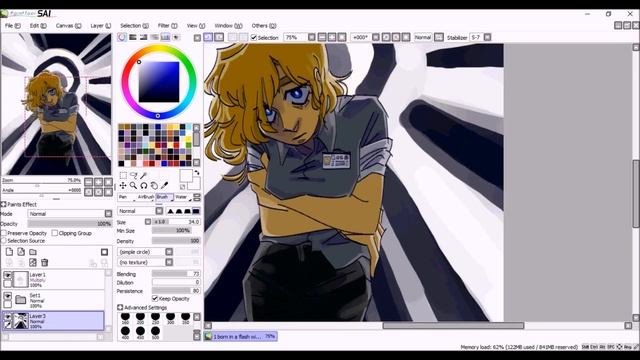
Task: Select the AirBrush tool
Action: coord(145,197)
